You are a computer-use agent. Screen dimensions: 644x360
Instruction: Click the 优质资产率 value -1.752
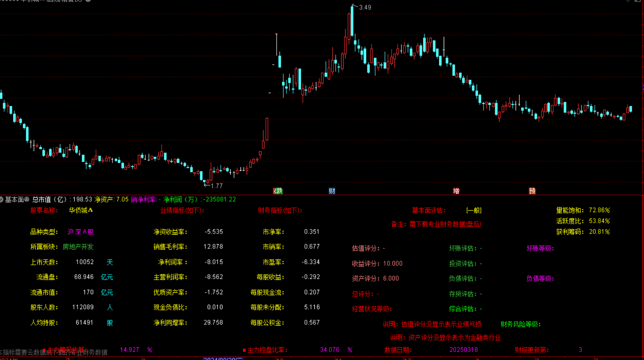214,292
